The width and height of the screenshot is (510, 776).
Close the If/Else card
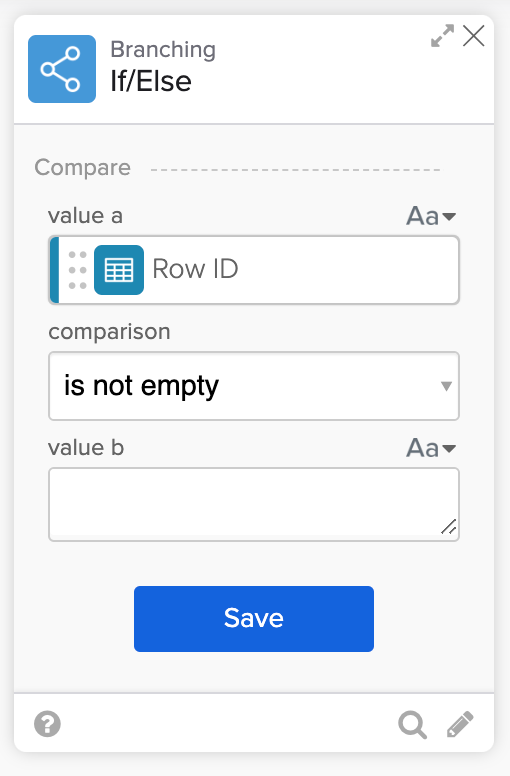click(x=473, y=36)
